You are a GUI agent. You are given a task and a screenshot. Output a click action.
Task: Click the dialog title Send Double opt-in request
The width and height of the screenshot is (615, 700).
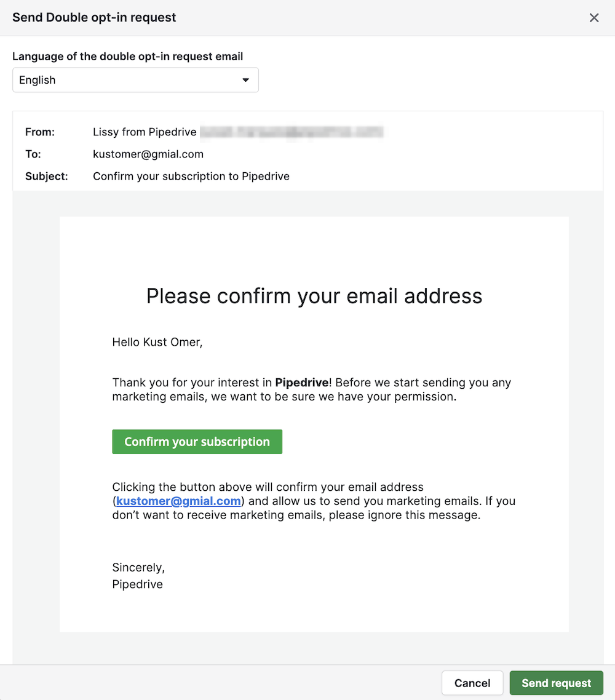pyautogui.click(x=94, y=17)
